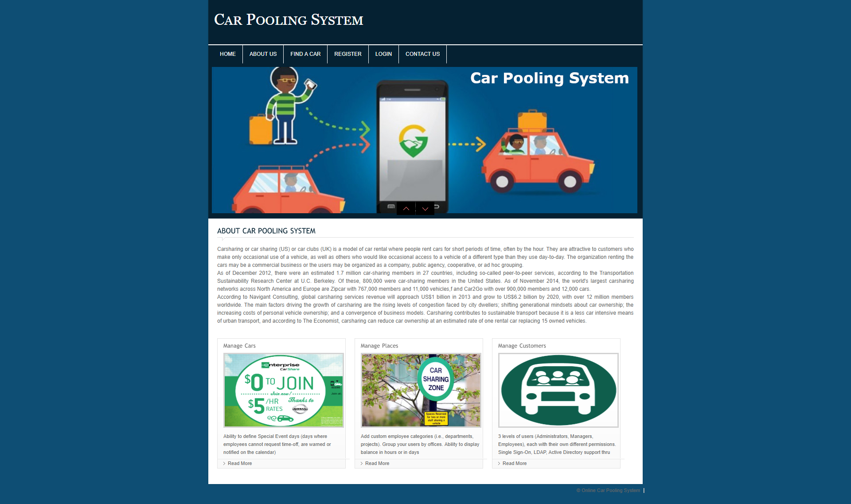Open the CONTACT US page
Screen dimensions: 851x504
pyautogui.click(x=422, y=54)
